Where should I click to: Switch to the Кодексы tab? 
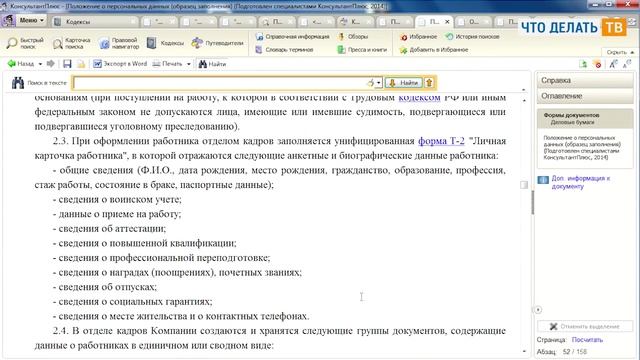click(95, 22)
